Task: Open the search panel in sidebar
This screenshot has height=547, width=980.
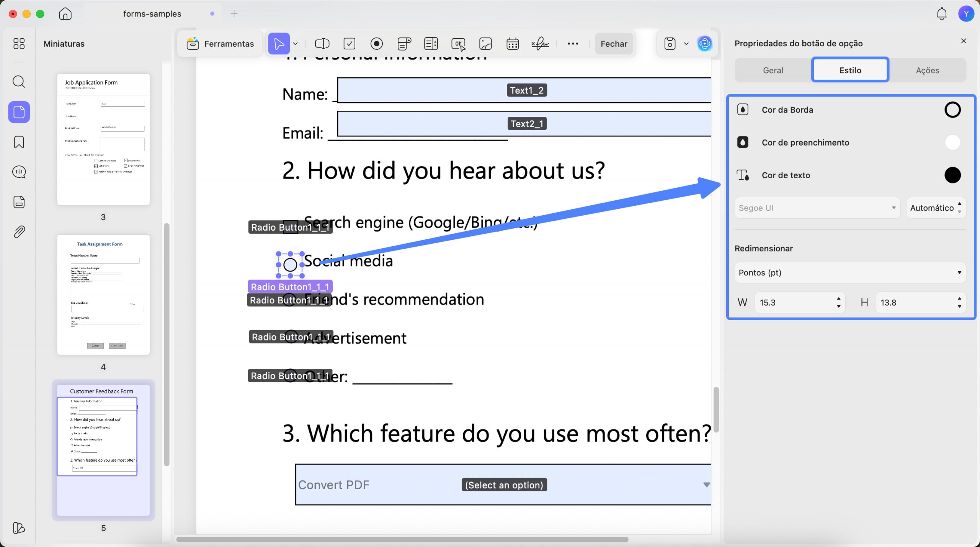Action: click(19, 82)
